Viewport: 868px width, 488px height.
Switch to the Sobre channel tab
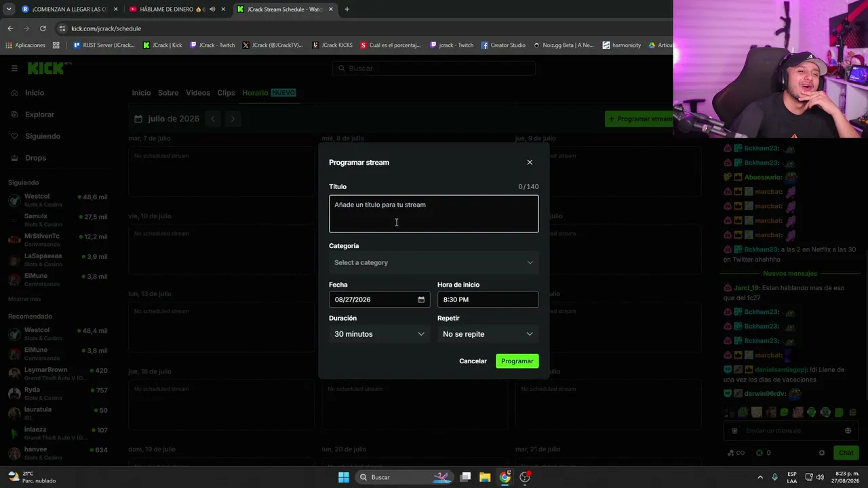pos(168,93)
